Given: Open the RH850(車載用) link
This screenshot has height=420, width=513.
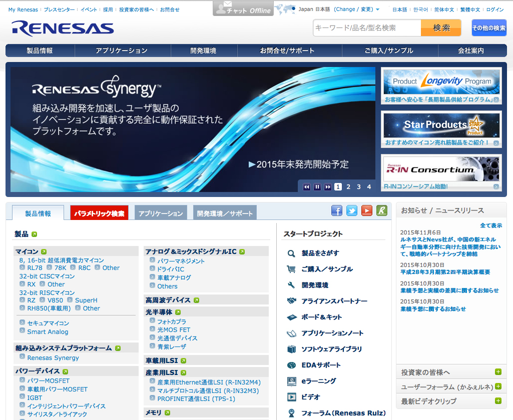Looking at the screenshot, I should coord(49,308).
